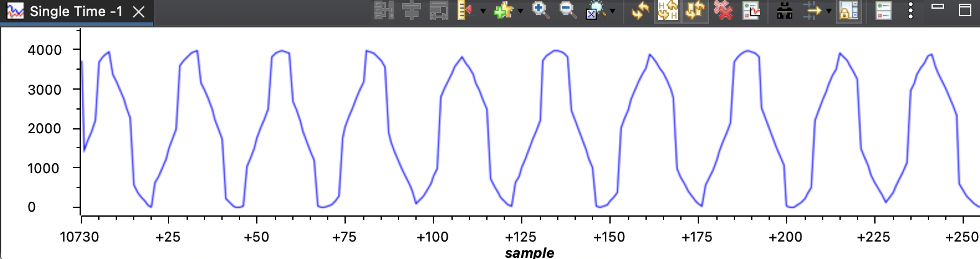Select the Single Time -1 graph tab

pos(76,12)
